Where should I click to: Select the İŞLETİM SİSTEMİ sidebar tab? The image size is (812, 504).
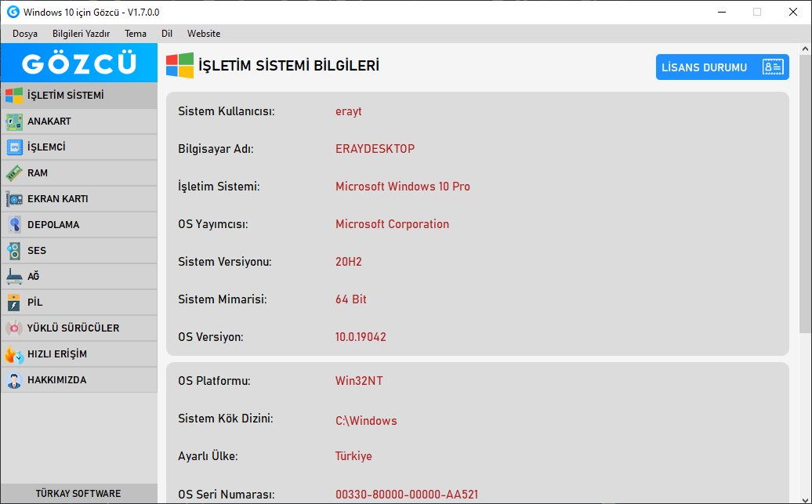point(78,96)
